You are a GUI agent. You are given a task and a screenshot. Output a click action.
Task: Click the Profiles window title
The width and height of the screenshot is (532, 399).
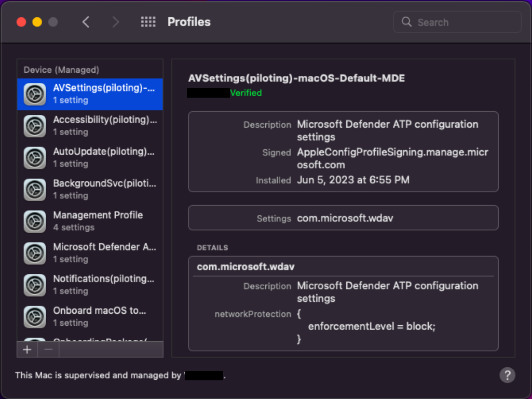[189, 22]
